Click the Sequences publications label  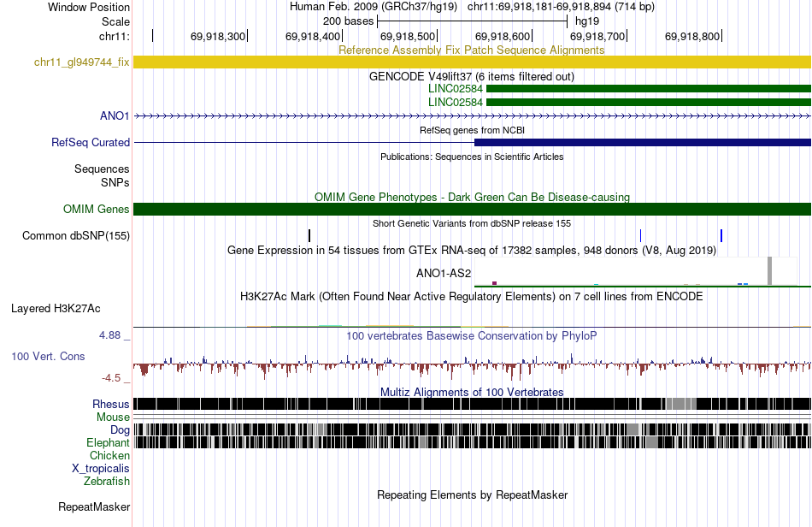[x=102, y=169]
